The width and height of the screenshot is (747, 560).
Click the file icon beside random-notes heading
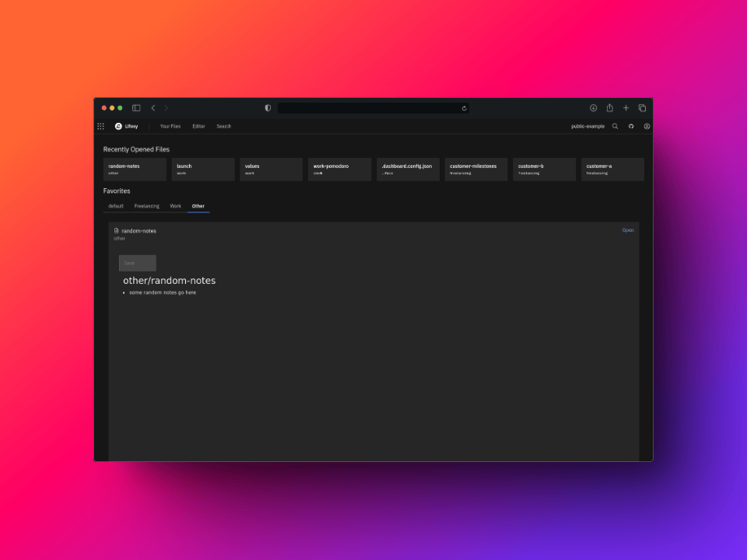[115, 230]
